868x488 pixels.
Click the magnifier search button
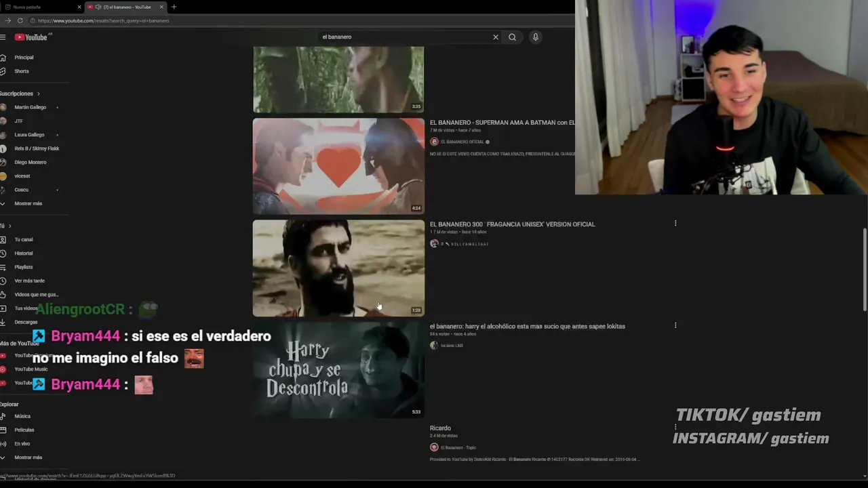point(512,37)
